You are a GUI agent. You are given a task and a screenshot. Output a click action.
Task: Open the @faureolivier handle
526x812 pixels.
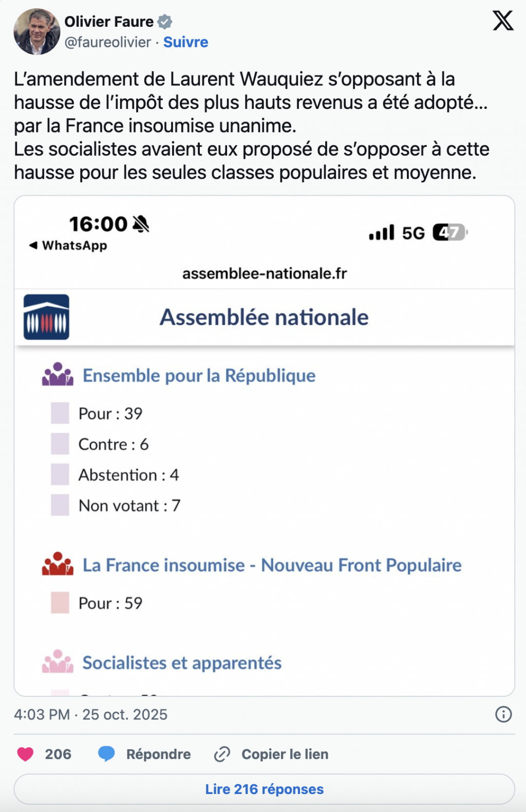(108, 42)
